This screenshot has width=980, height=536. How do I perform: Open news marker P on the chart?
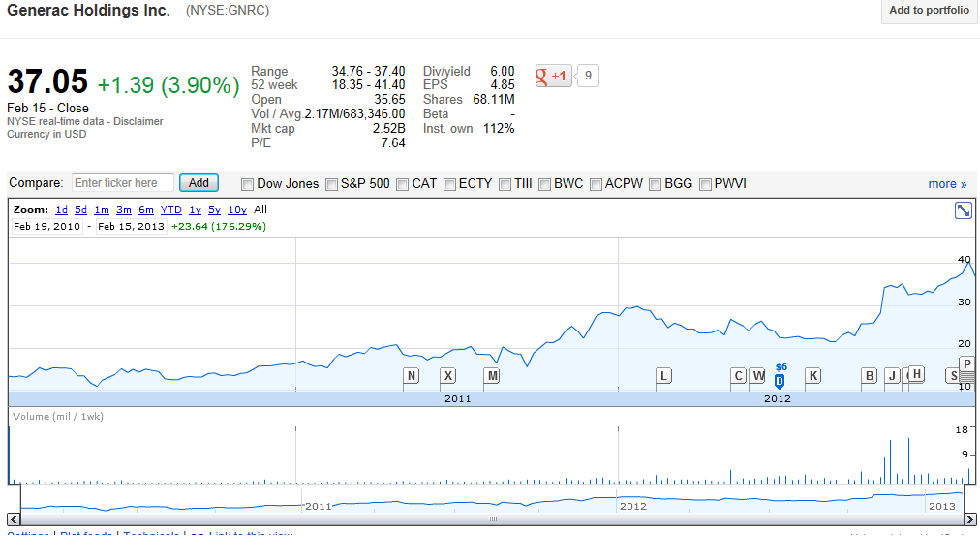pos(966,364)
